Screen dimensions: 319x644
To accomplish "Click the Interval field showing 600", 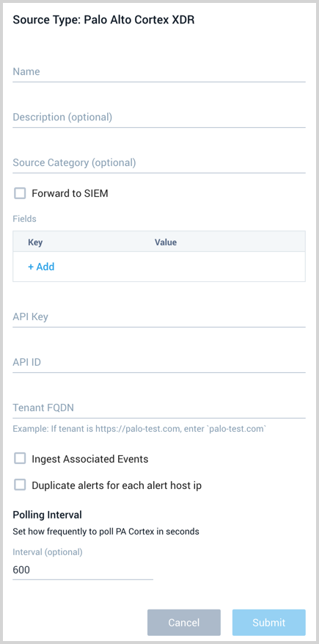I will (83, 570).
